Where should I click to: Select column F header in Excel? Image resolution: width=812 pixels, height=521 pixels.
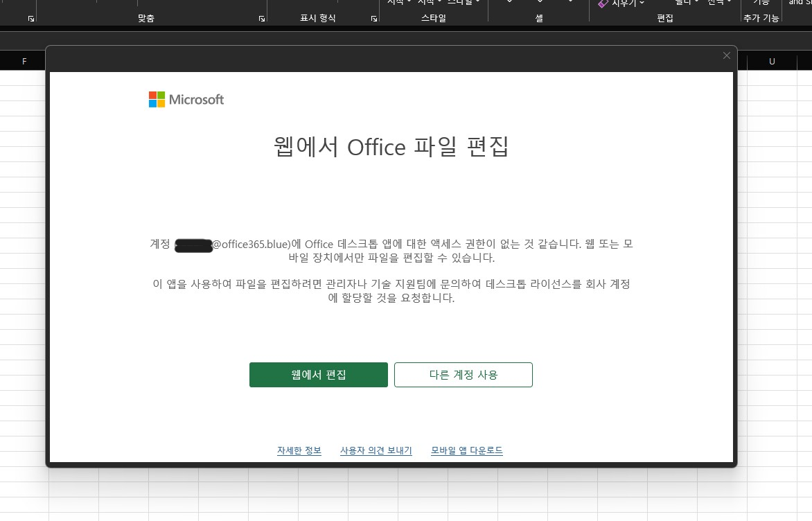tap(24, 61)
